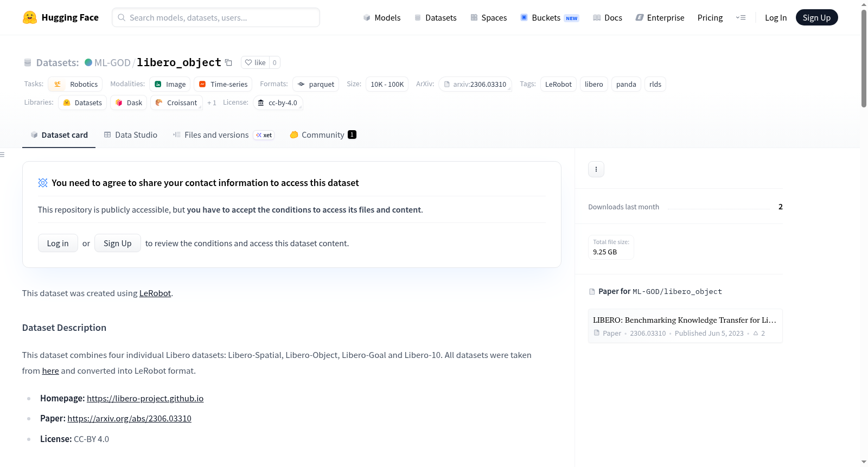The image size is (868, 467).
Task: Select the parquet format tag
Action: point(316,84)
